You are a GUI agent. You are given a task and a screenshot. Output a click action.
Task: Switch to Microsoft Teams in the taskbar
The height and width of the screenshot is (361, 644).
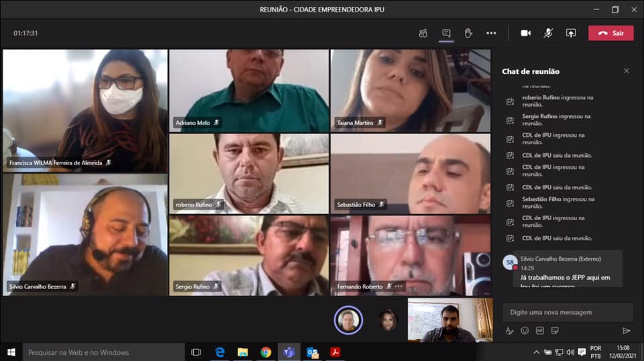[288, 352]
